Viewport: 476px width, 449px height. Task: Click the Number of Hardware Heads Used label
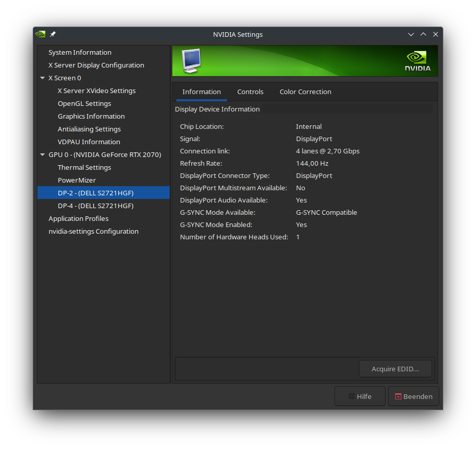click(x=234, y=237)
